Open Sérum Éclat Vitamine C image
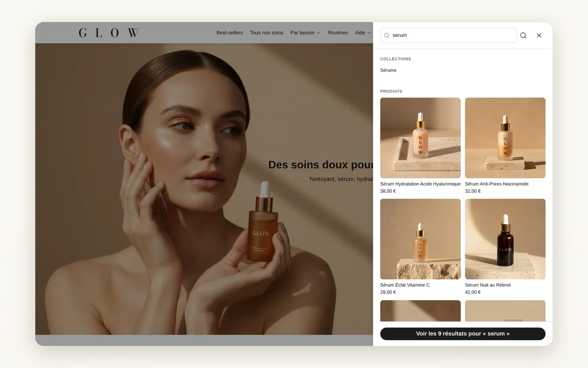 coord(420,239)
